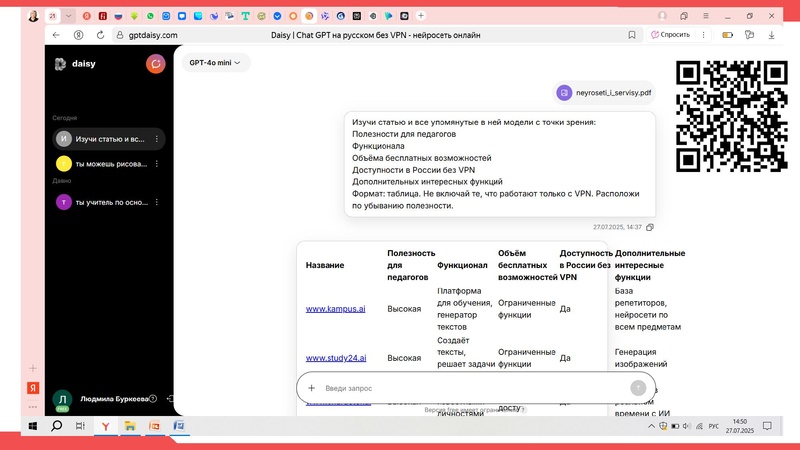
Task: Open the tab groups copy icon
Action: point(684,16)
